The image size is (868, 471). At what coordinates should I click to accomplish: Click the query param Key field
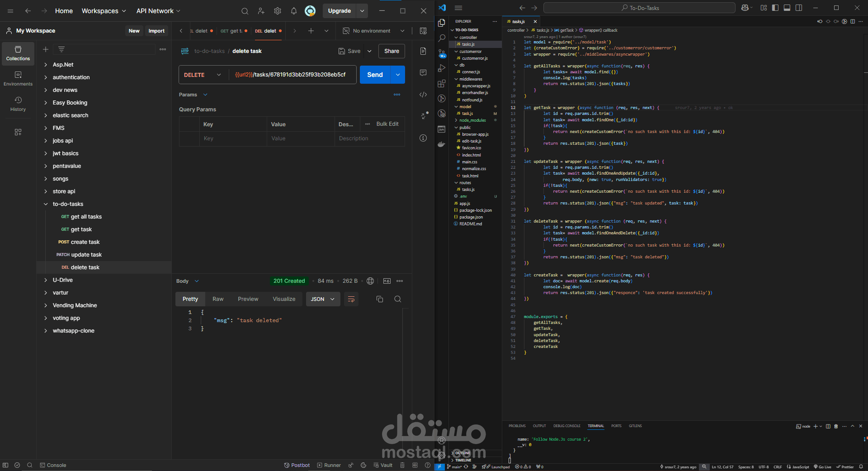[233, 138]
